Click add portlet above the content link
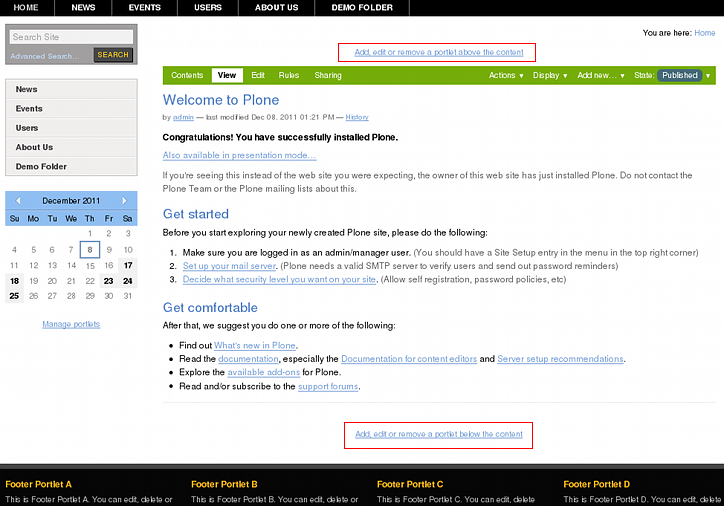The width and height of the screenshot is (724, 506). click(439, 52)
